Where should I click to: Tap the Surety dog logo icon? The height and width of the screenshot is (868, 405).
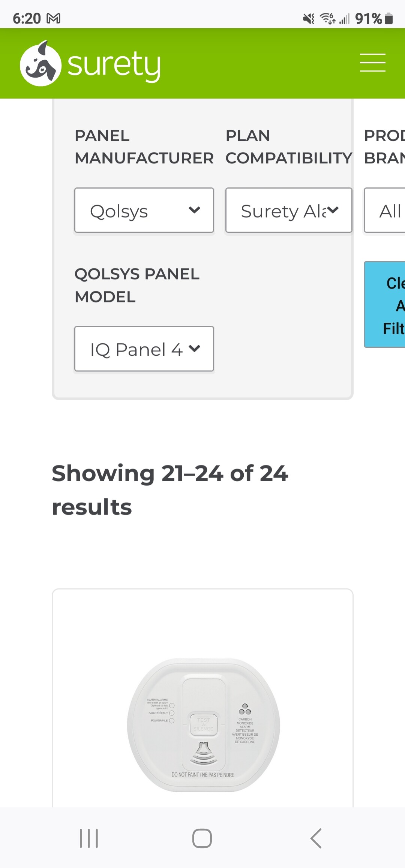[40, 63]
